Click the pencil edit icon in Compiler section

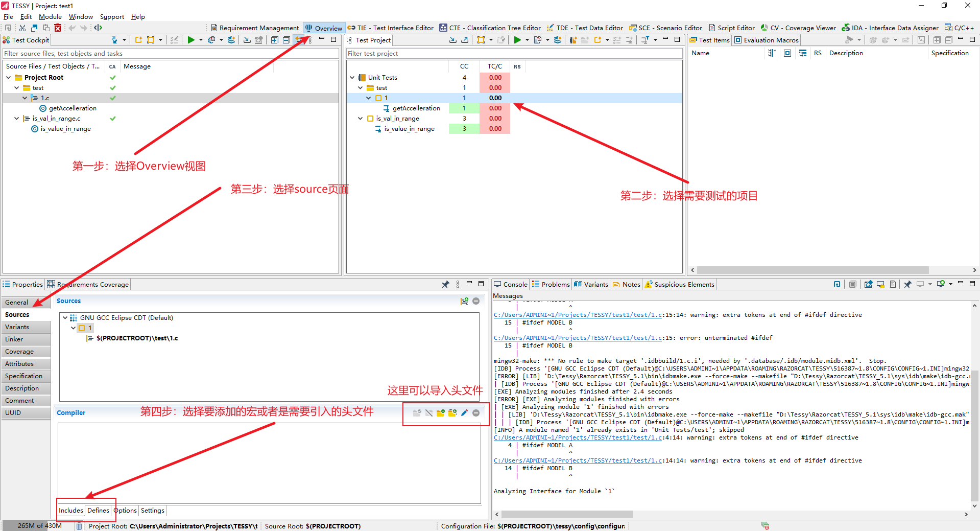[x=464, y=413]
